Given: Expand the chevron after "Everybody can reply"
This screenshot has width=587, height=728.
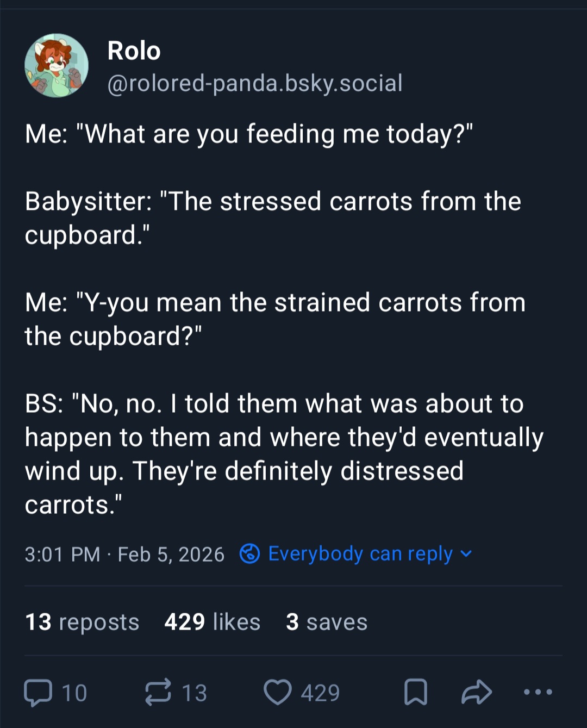Looking at the screenshot, I should click(x=466, y=554).
